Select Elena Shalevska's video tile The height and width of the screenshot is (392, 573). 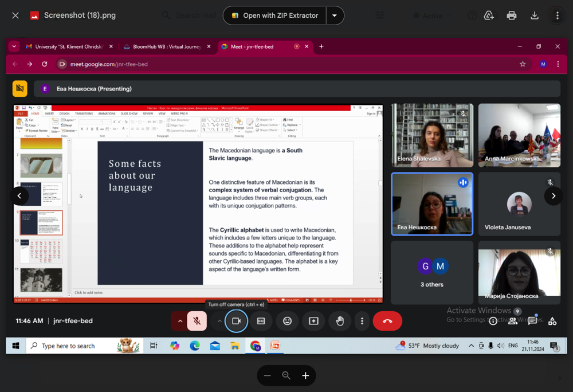[432, 135]
